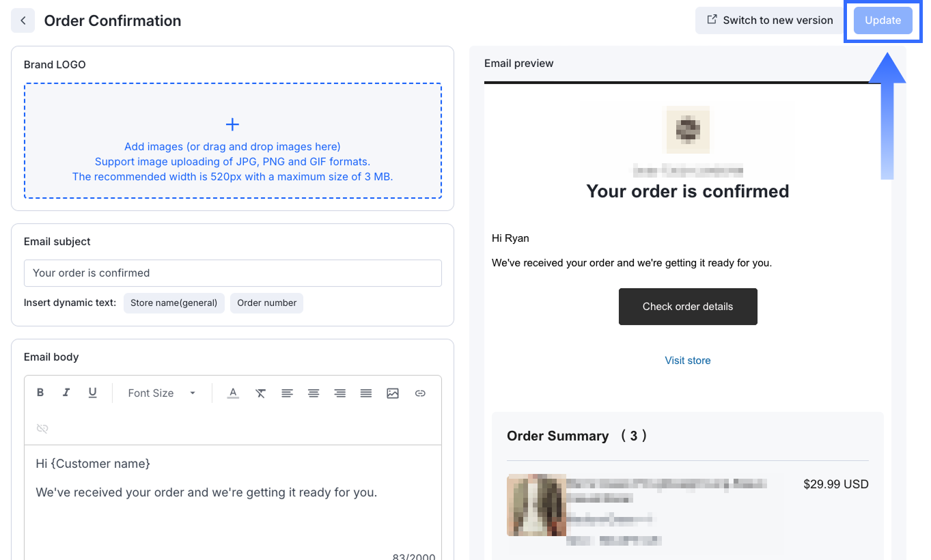Click the Update button
931x560 pixels.
pos(883,20)
